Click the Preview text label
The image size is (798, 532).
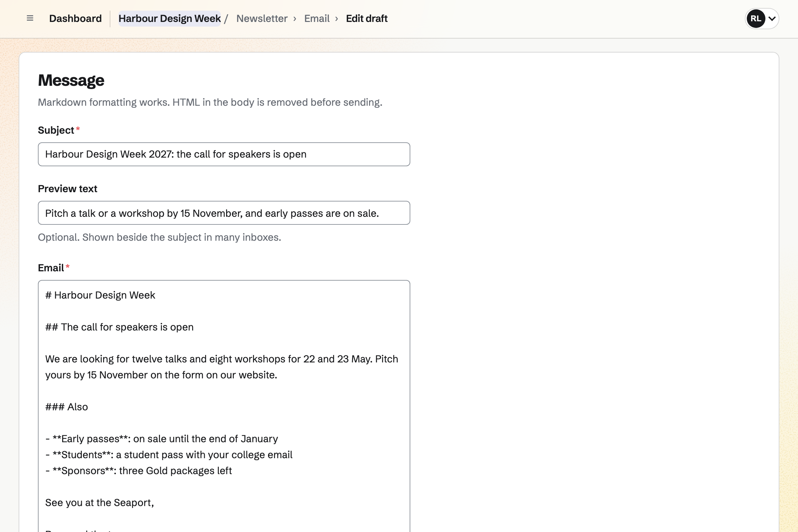pyautogui.click(x=67, y=189)
